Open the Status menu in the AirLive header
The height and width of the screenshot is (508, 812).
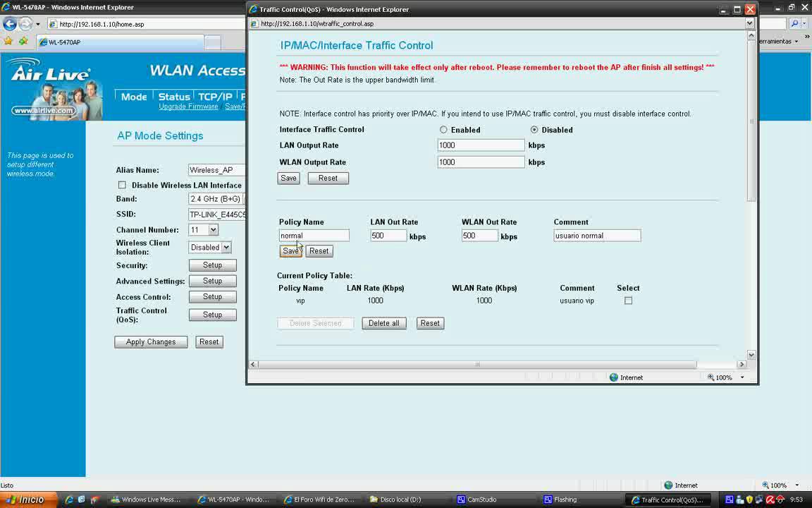174,97
